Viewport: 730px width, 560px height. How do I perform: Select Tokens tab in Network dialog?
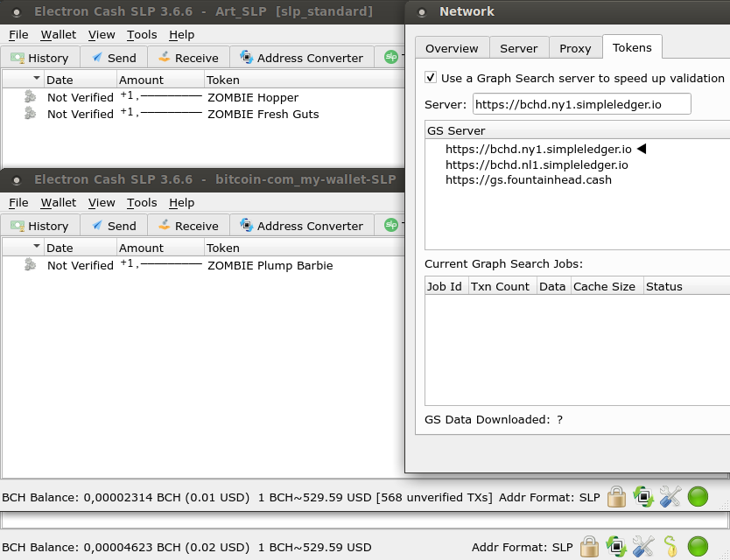tap(632, 47)
